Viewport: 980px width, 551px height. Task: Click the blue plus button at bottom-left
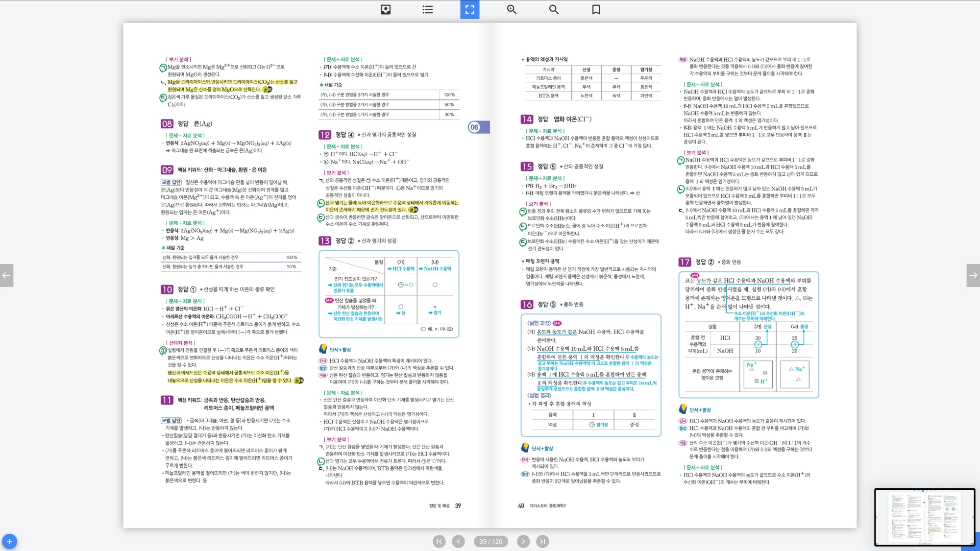pos(9,541)
